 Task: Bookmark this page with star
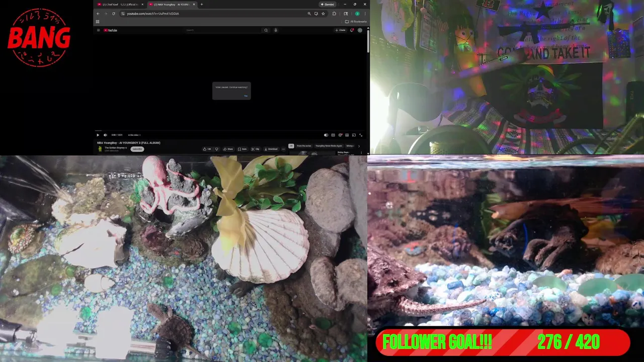(x=323, y=14)
